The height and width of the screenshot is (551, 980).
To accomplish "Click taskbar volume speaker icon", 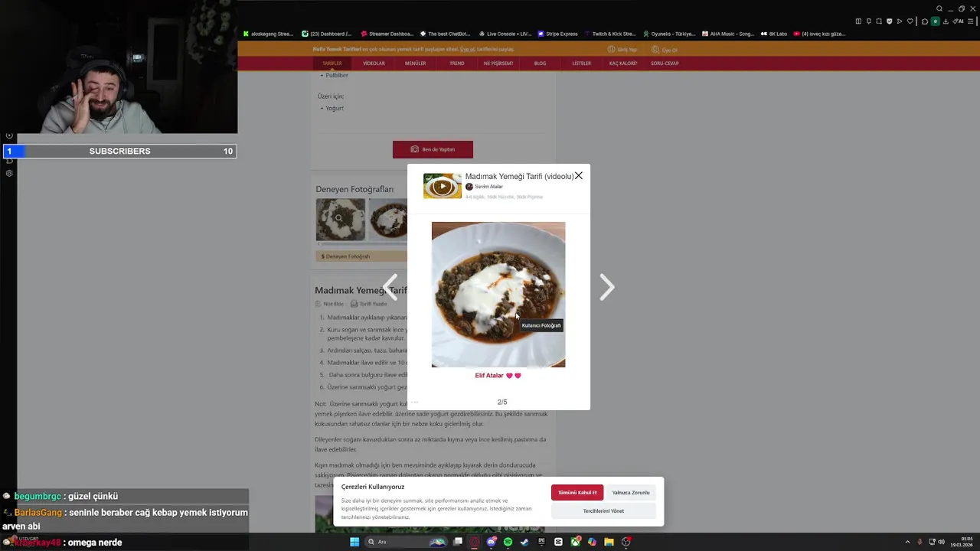I will point(941,542).
